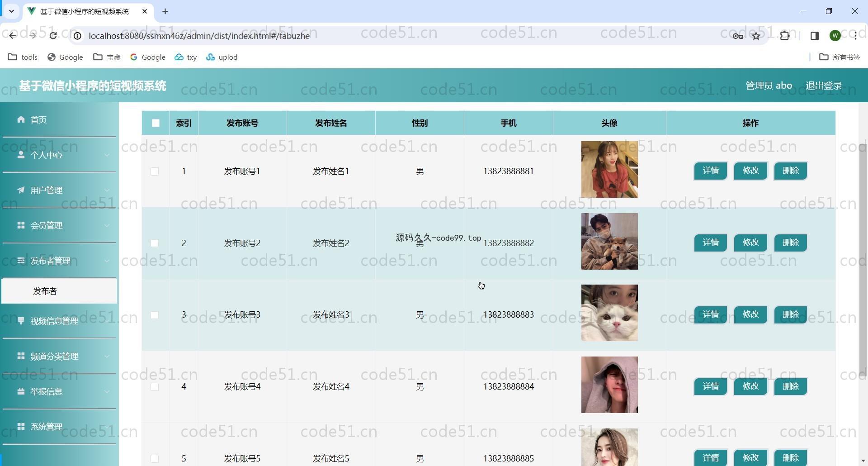
Task: Check the checkbox for row 发布账号2
Action: tap(155, 243)
